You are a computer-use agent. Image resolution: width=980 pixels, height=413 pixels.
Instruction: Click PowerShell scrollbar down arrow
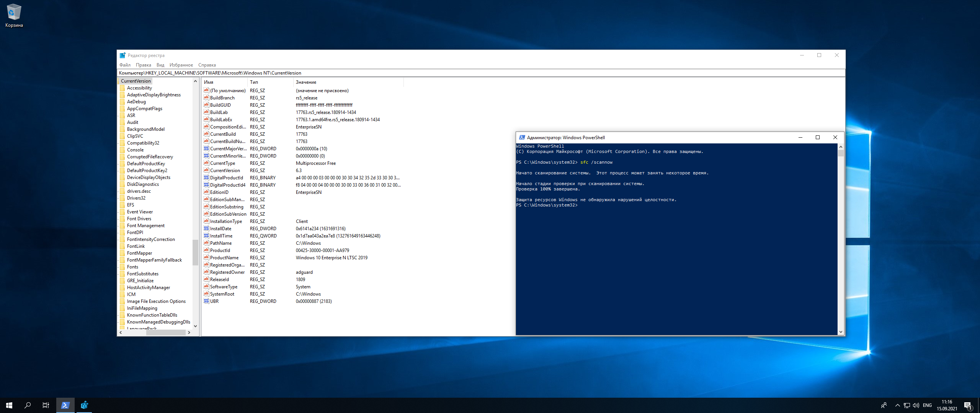click(x=841, y=332)
